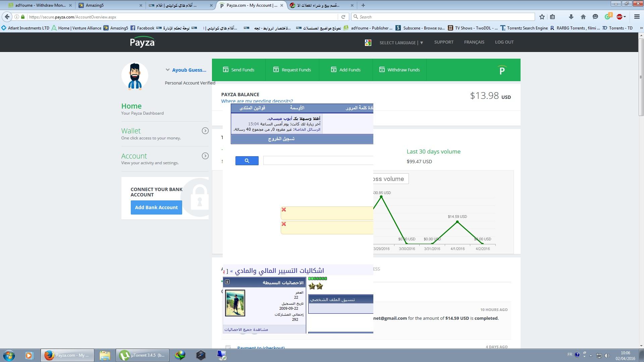The image size is (644, 362).
Task: Collapse the الاحصائيات البسيطة statistics panel
Action: pyautogui.click(x=227, y=282)
